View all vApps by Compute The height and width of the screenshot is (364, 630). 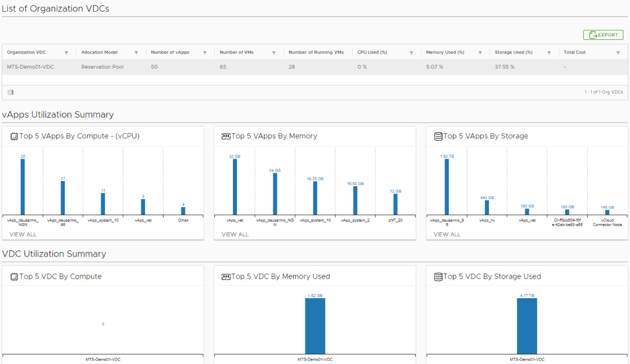pyautogui.click(x=23, y=234)
